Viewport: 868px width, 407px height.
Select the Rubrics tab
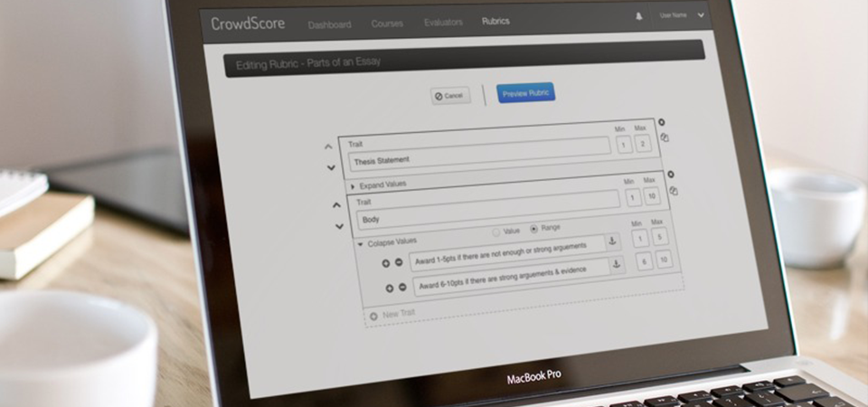click(495, 21)
